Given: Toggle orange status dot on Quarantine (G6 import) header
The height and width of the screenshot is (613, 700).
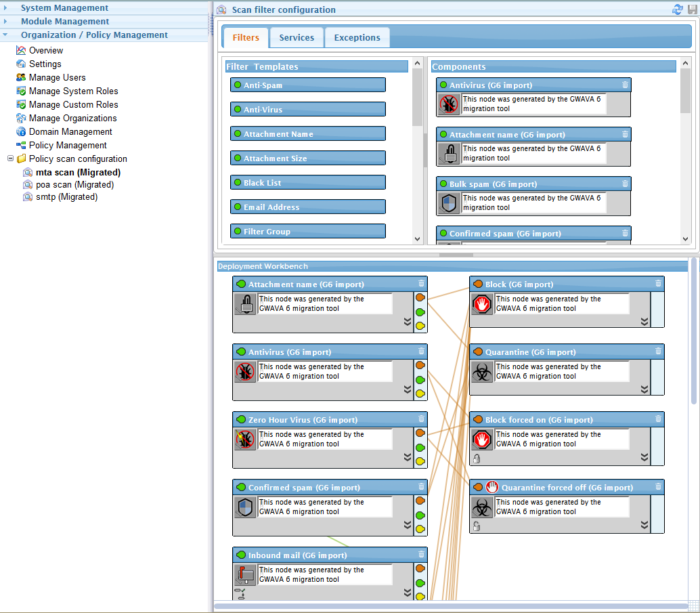Looking at the screenshot, I should 478,352.
